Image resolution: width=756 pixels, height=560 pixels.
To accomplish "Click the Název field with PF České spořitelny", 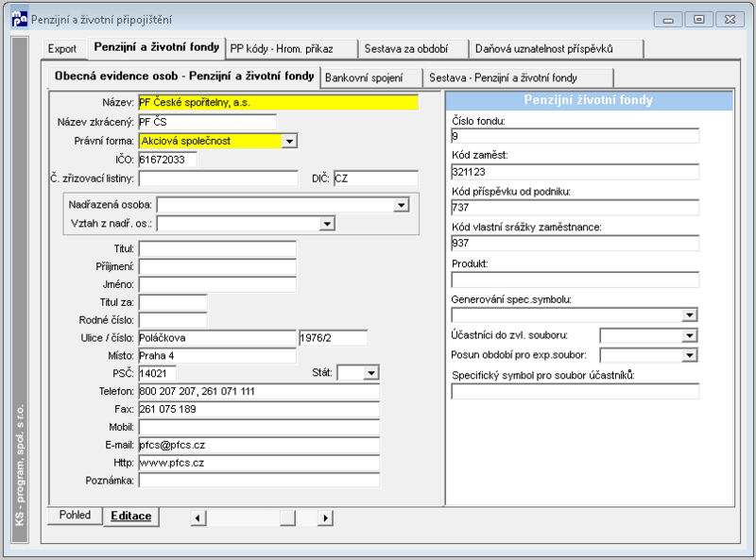I will click(278, 103).
